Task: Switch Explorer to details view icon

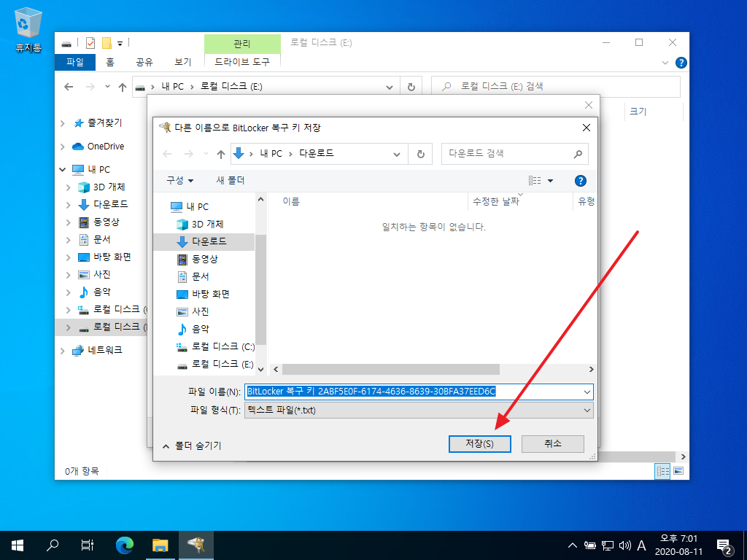Action: [662, 471]
